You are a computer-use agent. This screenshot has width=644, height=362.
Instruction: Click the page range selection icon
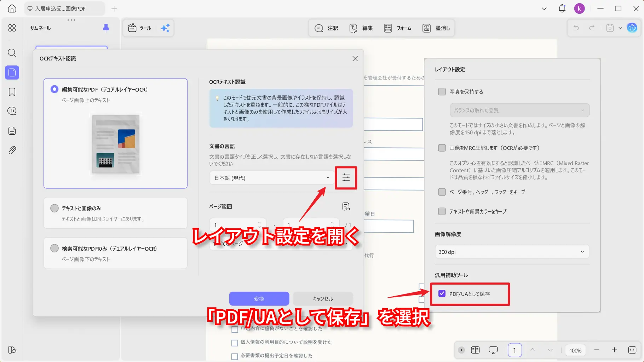click(x=346, y=206)
